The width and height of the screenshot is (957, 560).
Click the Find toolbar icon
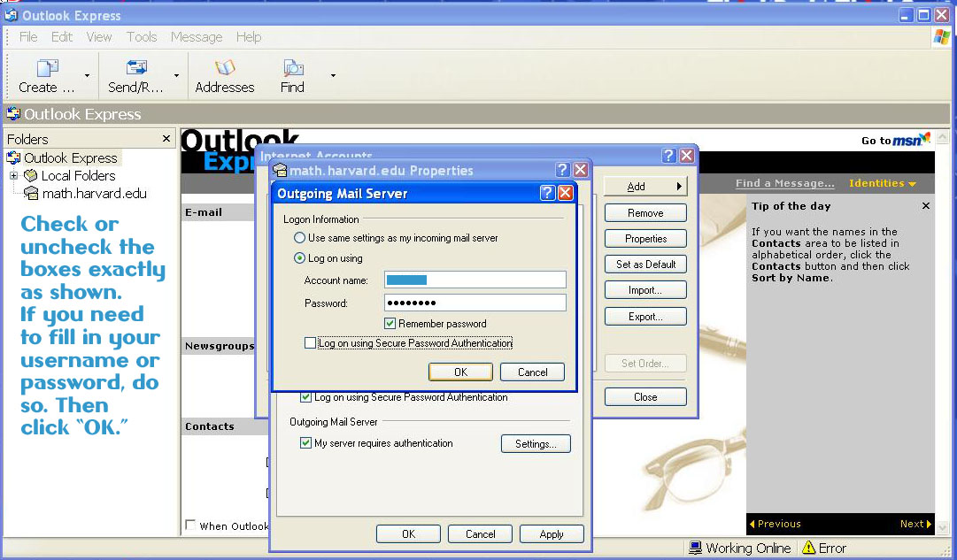click(292, 69)
